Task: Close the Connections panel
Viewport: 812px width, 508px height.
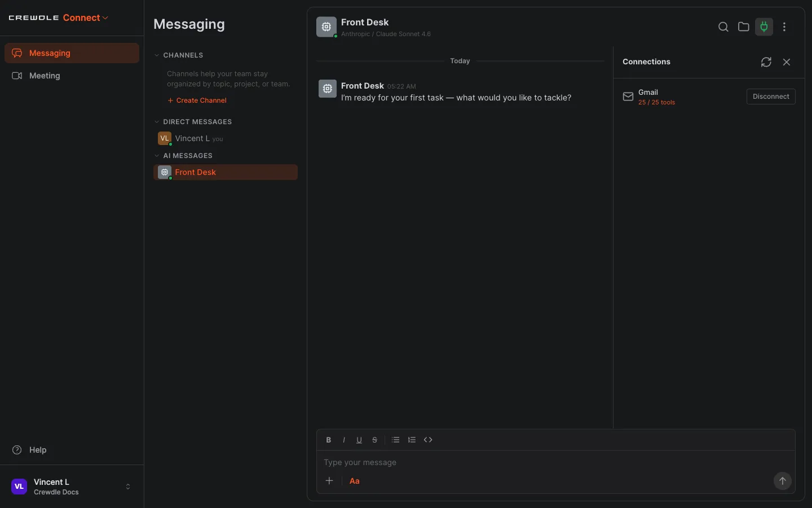Action: pyautogui.click(x=787, y=62)
